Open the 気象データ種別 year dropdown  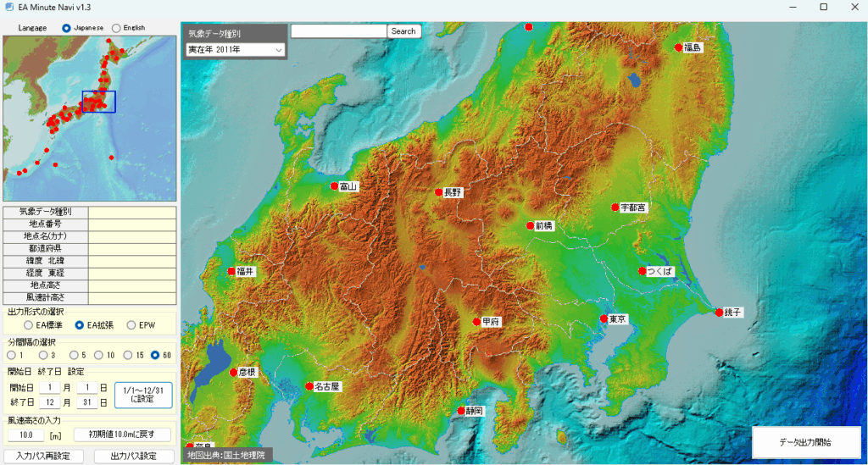(236, 50)
